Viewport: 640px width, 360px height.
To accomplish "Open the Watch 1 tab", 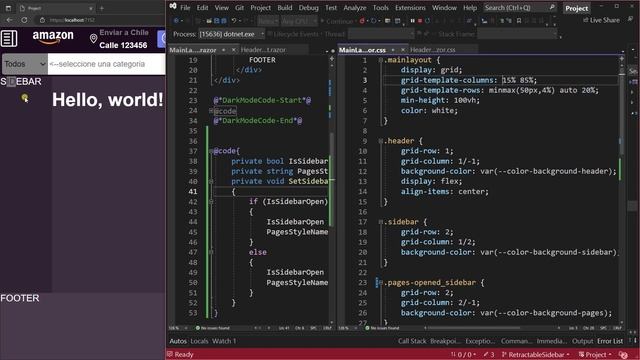I will click(x=224, y=341).
